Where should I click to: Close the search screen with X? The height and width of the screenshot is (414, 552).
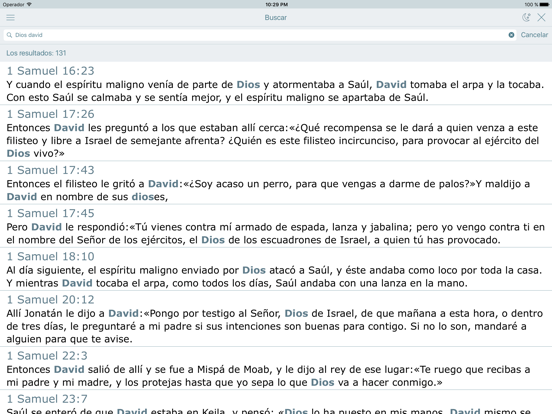541,18
